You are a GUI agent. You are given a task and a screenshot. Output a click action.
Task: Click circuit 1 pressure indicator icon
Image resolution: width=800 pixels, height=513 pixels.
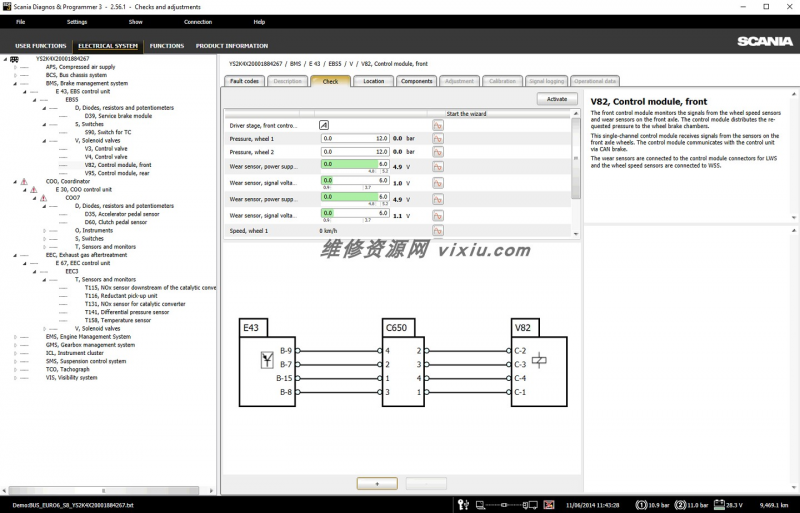pos(641,505)
